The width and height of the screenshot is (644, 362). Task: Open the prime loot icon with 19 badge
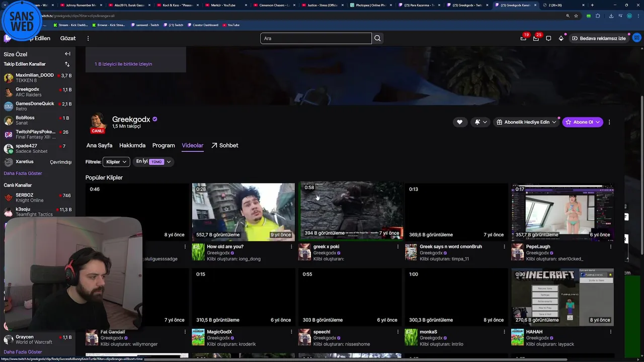523,38
